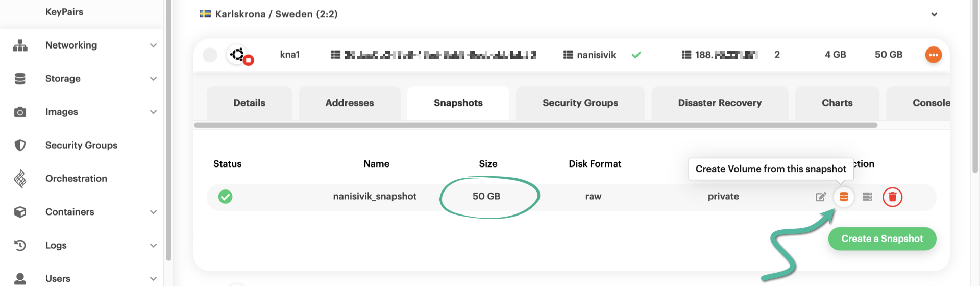This screenshot has width=980, height=286.
Task: Open the Disaster Recovery tab
Action: pos(719,103)
